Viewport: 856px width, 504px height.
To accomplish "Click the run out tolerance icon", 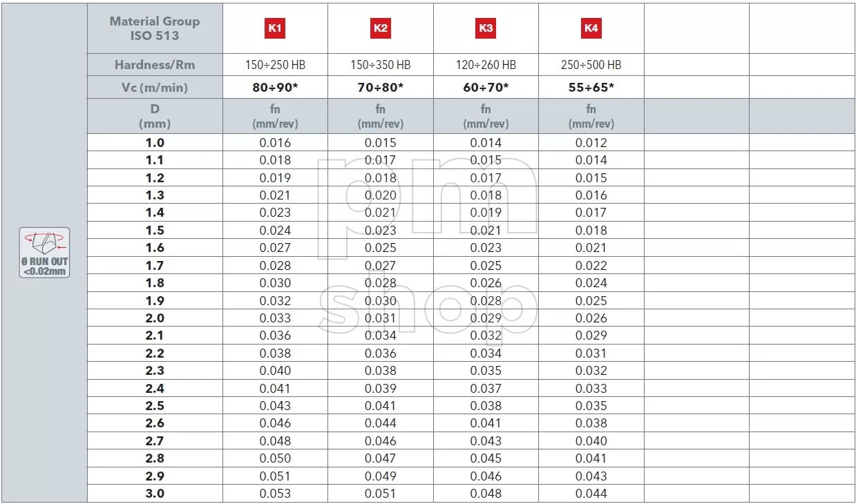I will (x=44, y=253).
